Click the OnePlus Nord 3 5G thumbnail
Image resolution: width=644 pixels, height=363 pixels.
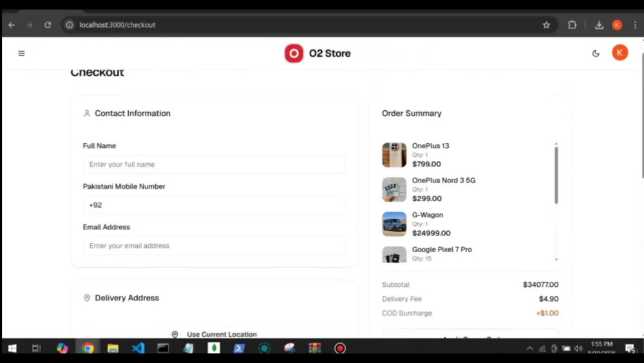coord(394,190)
